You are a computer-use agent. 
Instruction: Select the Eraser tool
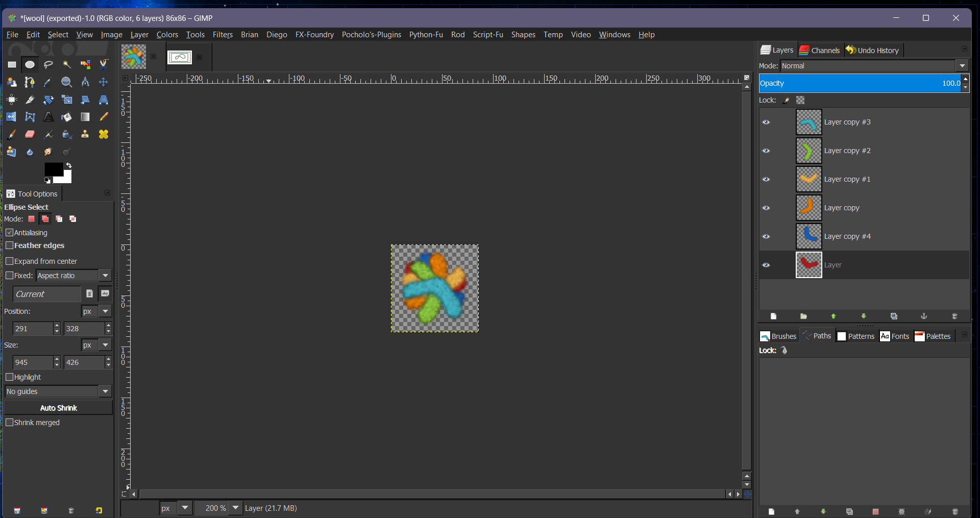[x=30, y=134]
